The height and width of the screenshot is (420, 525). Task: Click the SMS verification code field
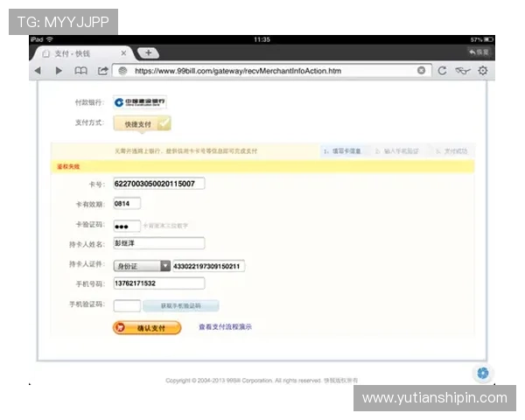[x=127, y=305]
